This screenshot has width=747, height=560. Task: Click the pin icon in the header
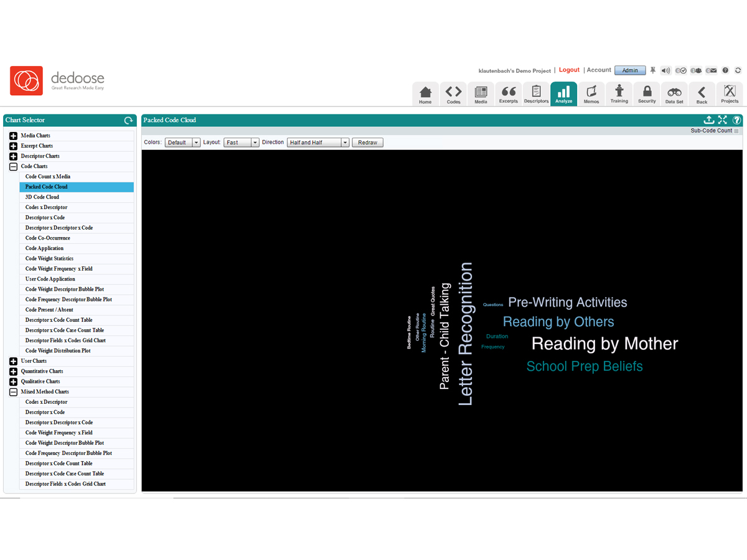(653, 70)
